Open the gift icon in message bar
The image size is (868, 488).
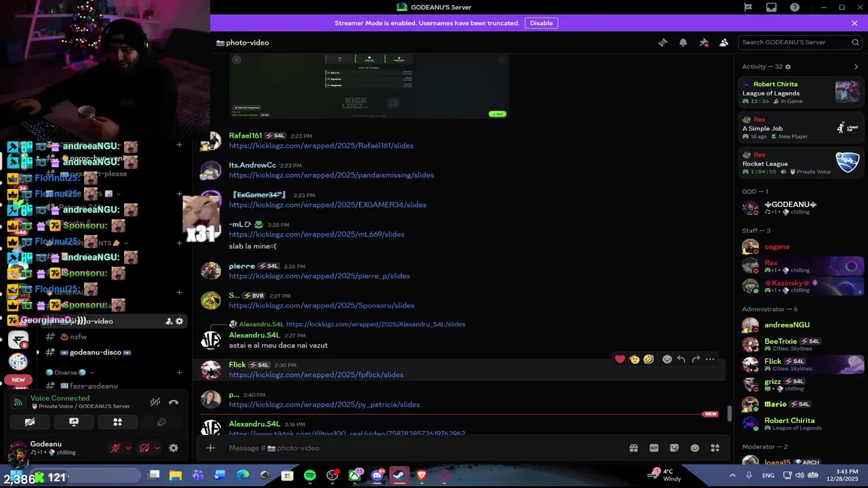click(x=633, y=448)
